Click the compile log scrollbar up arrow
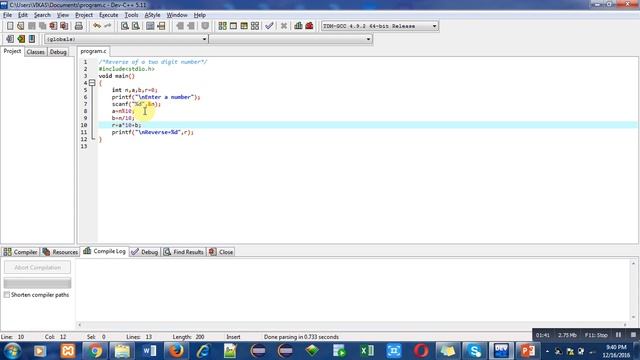The image size is (640, 360). tap(633, 263)
